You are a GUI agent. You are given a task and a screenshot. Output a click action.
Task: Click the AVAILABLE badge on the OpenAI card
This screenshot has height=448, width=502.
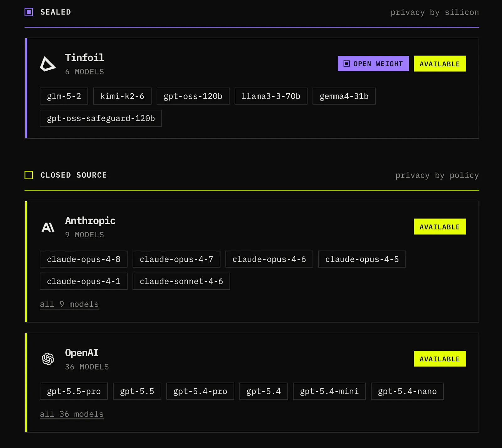440,359
